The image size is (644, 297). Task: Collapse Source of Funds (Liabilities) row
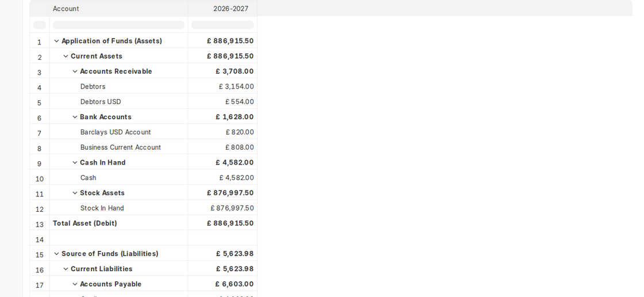tap(57, 254)
